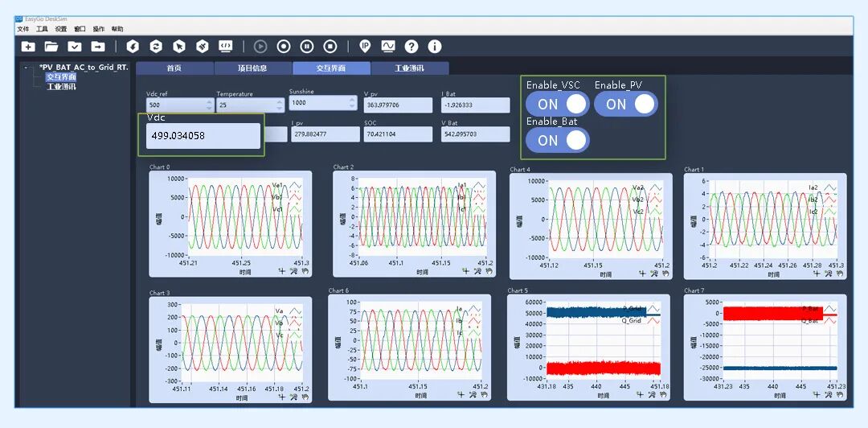
Task: Open project with the open-folder icon
Action: [x=51, y=47]
